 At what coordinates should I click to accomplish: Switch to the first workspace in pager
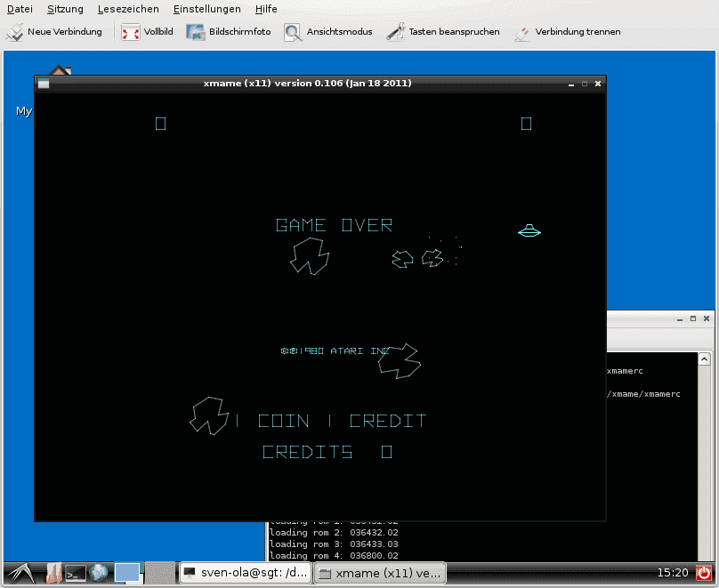click(x=128, y=574)
